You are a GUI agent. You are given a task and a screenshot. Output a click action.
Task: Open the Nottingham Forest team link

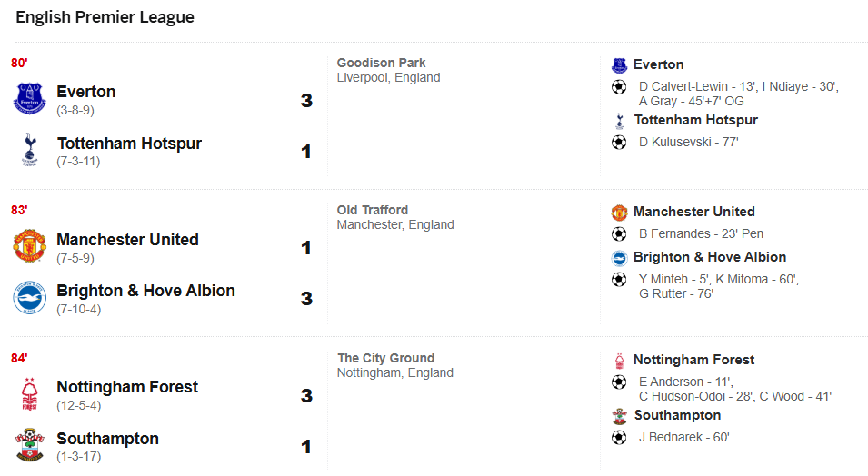pos(127,387)
